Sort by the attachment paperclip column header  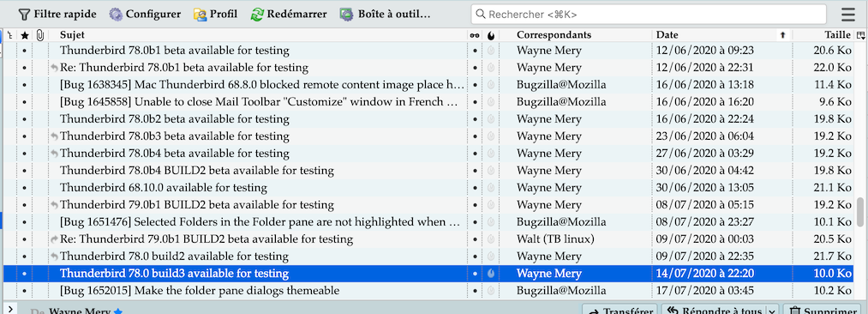coord(40,35)
